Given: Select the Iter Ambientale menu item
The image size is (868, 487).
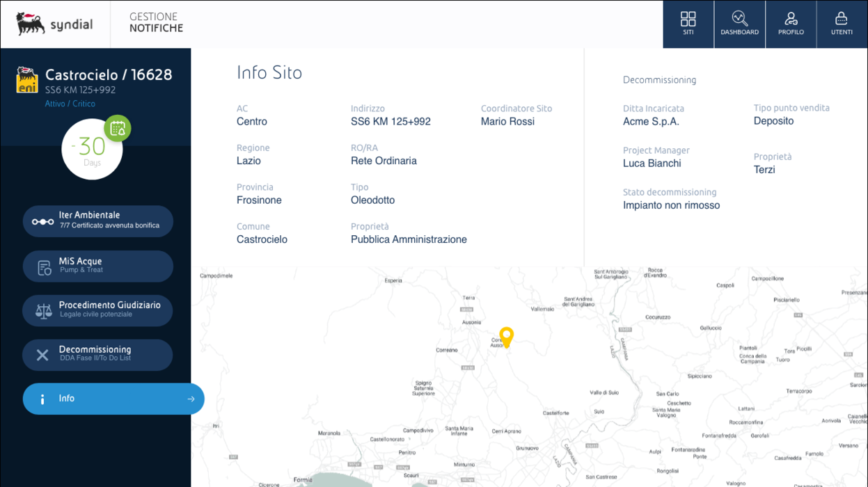Looking at the screenshot, I should pos(97,221).
